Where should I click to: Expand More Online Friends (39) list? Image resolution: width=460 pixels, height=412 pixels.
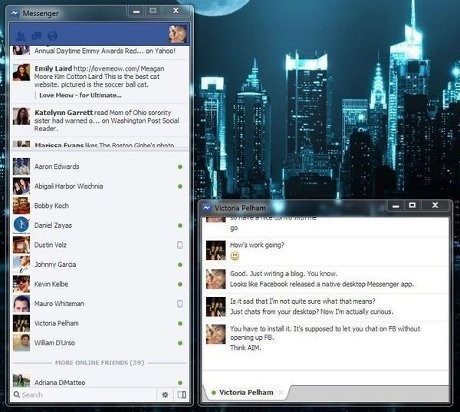99,363
